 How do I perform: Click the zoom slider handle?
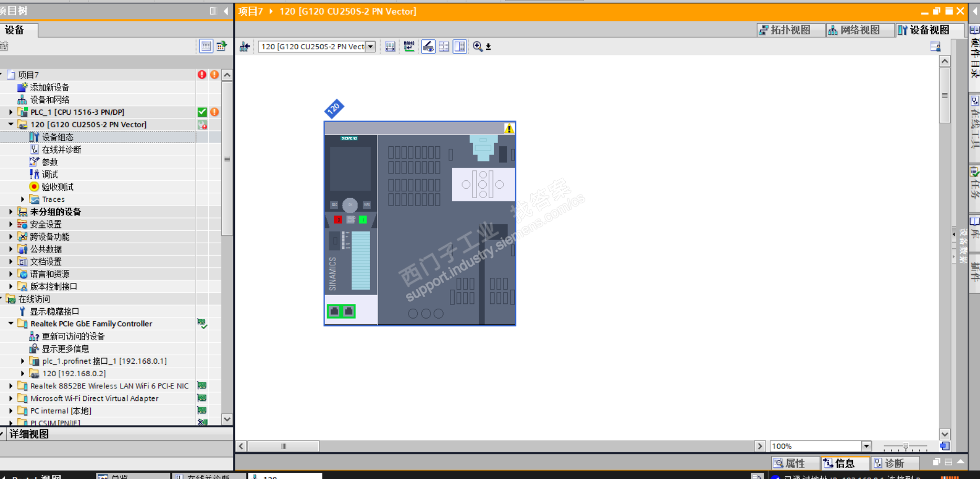[x=906, y=447]
